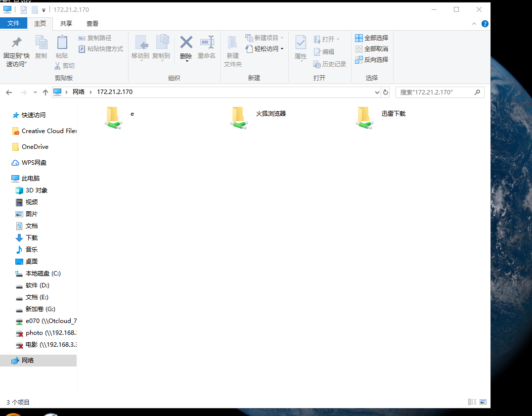Select the shared folder named e
Screen dimensions: 532x416
click(120, 117)
